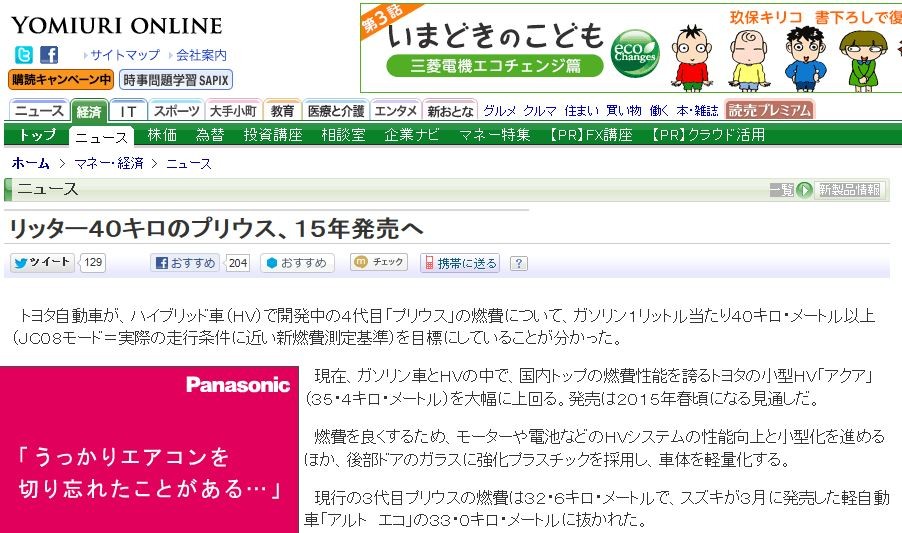Click the 新製品情報 button
The width and height of the screenshot is (902, 533).
point(850,190)
